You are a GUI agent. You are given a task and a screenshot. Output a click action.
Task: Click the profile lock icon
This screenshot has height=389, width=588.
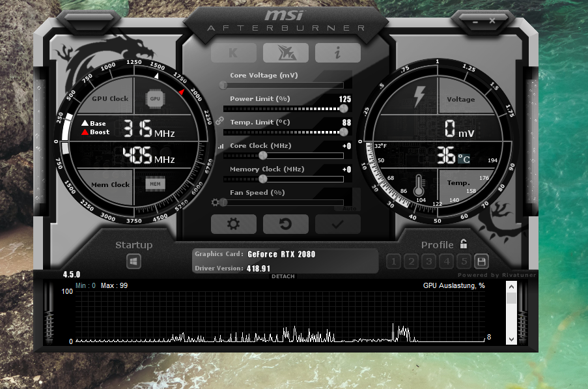464,244
